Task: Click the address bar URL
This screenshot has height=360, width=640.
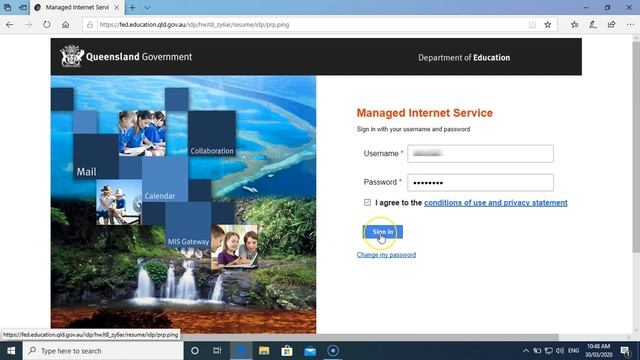Action: point(194,25)
